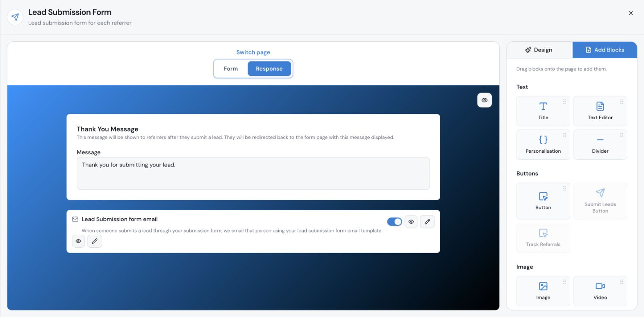
Task: Click the drag handle on the Title block
Action: [x=564, y=102]
